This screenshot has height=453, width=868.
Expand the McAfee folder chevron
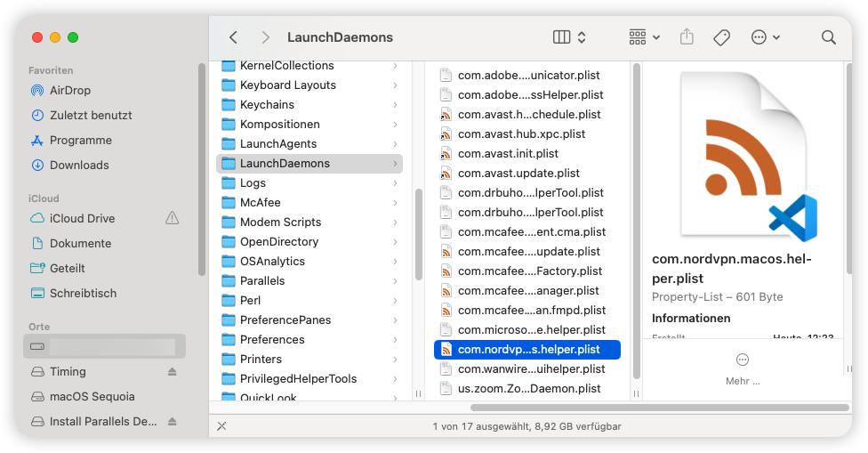(395, 203)
